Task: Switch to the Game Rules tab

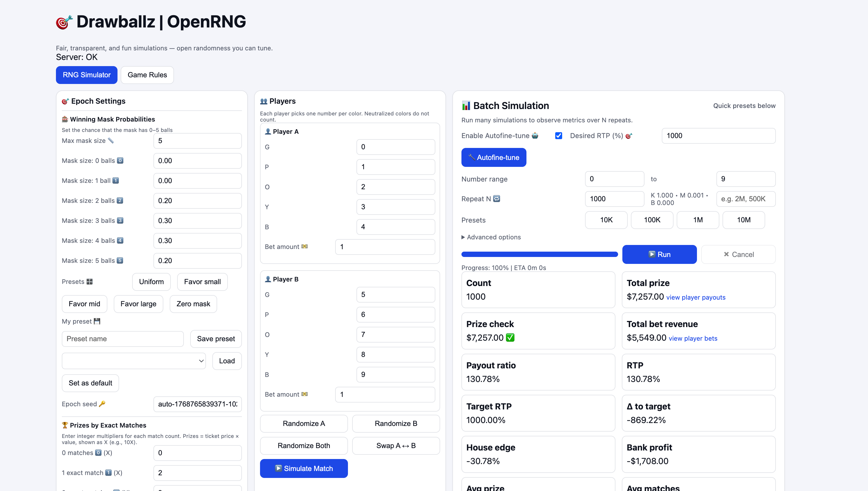Action: [x=147, y=75]
